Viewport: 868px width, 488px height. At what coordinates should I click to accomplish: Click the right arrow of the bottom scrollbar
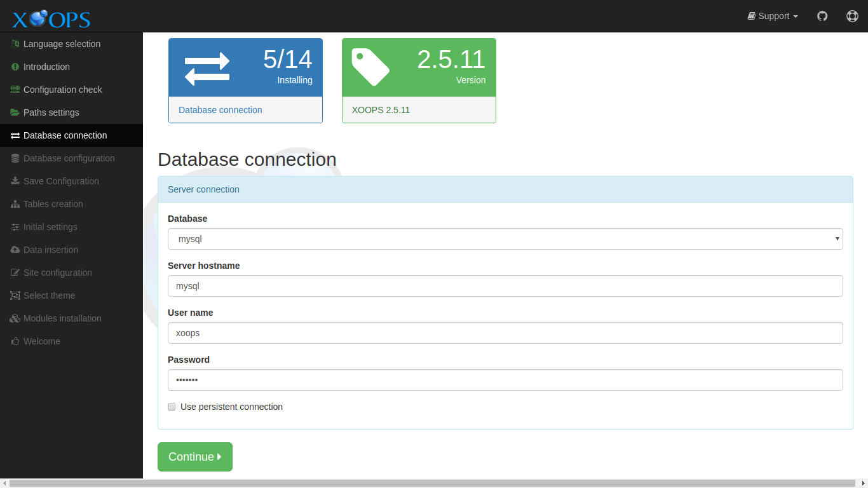click(864, 484)
